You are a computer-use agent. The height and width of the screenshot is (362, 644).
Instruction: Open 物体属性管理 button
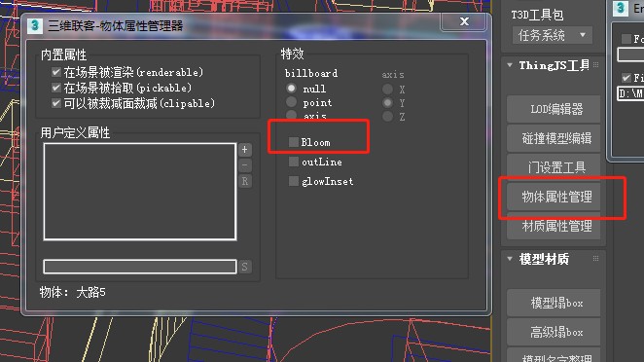[554, 197]
